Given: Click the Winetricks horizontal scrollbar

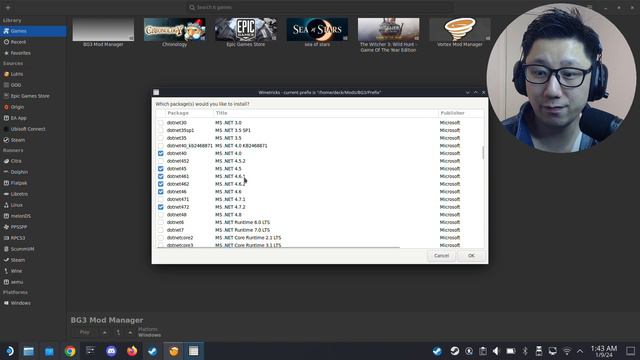Looking at the screenshot, I should pos(278,247).
